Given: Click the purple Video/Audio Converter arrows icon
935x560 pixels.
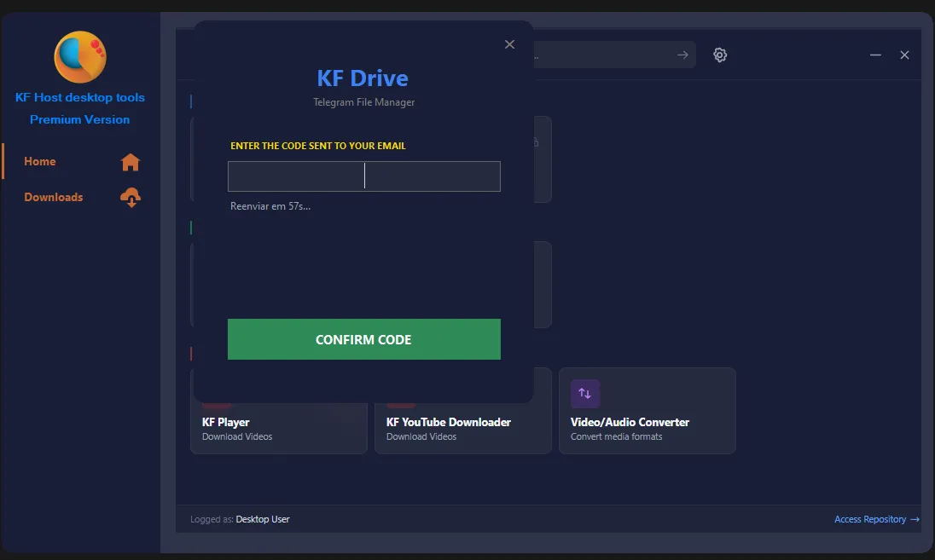Looking at the screenshot, I should (x=585, y=393).
